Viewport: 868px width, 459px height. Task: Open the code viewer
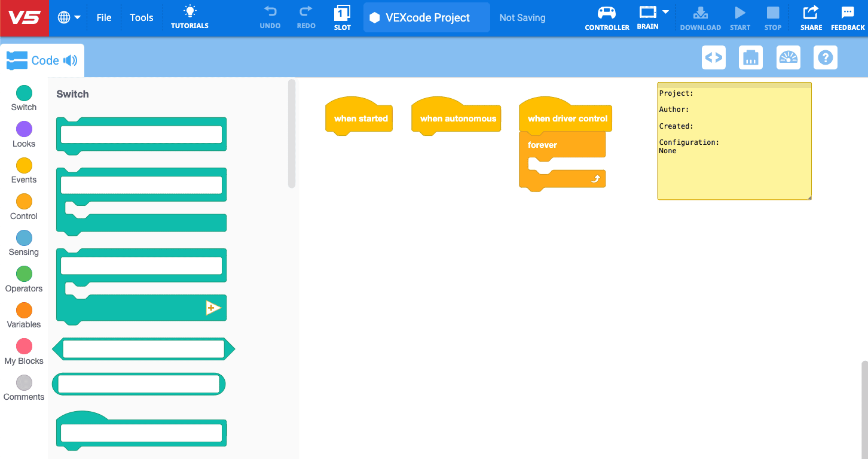pos(713,57)
